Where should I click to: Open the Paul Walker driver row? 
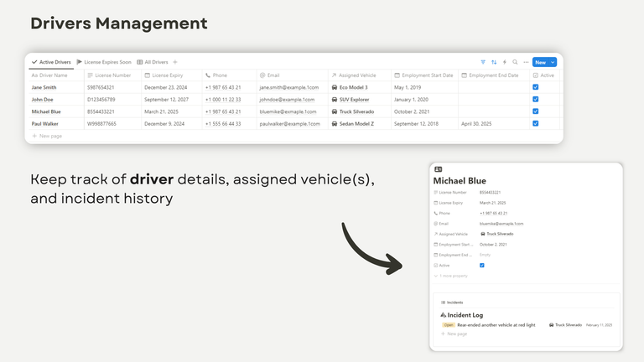44,123
